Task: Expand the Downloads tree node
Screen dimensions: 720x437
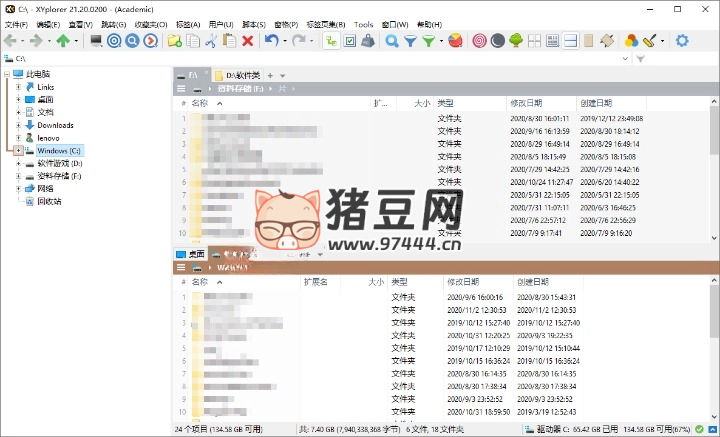Action: pyautogui.click(x=18, y=125)
